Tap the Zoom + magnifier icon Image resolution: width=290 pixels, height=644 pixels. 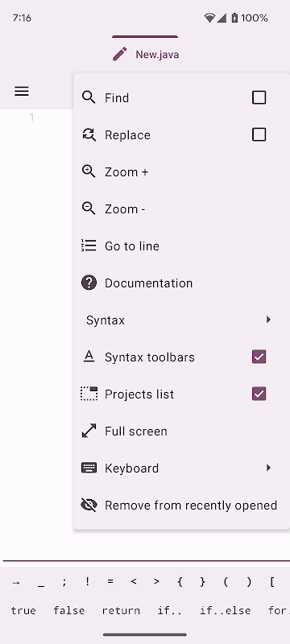click(x=89, y=171)
